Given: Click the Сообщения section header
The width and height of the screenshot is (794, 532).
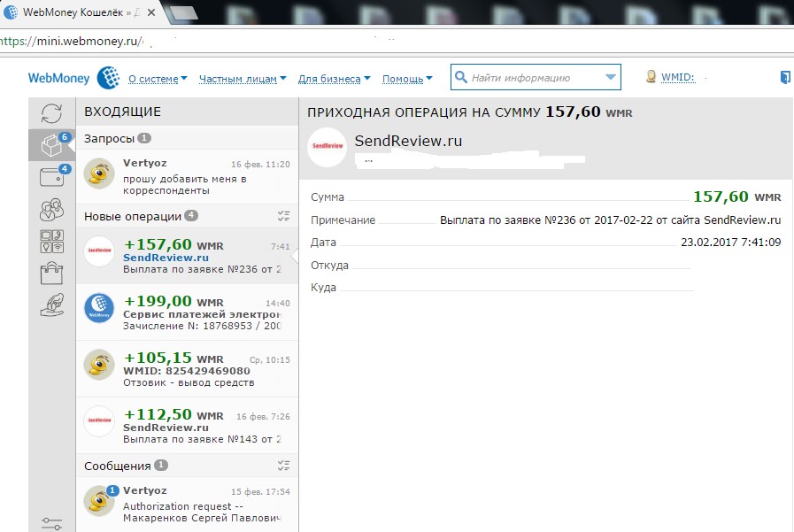Looking at the screenshot, I should (187, 466).
